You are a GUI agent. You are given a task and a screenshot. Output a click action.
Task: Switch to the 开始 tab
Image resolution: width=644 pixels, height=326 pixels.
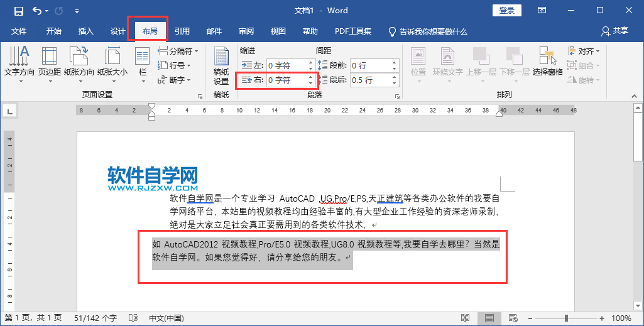54,31
